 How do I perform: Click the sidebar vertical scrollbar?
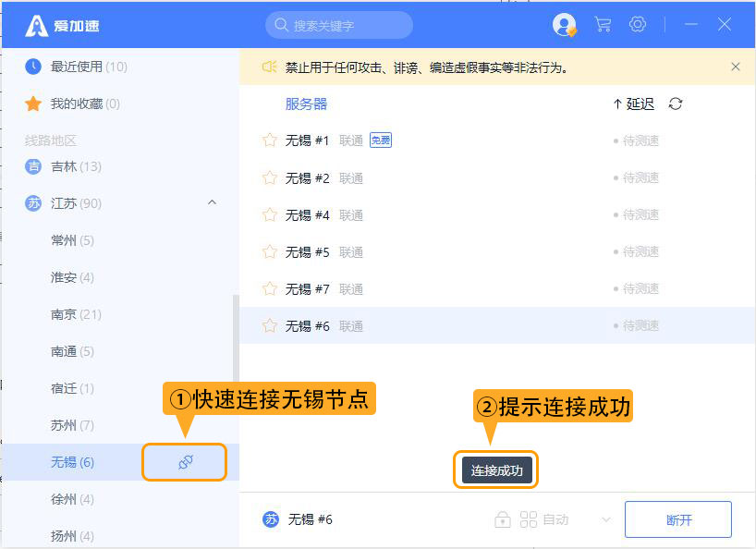pyautogui.click(x=236, y=340)
